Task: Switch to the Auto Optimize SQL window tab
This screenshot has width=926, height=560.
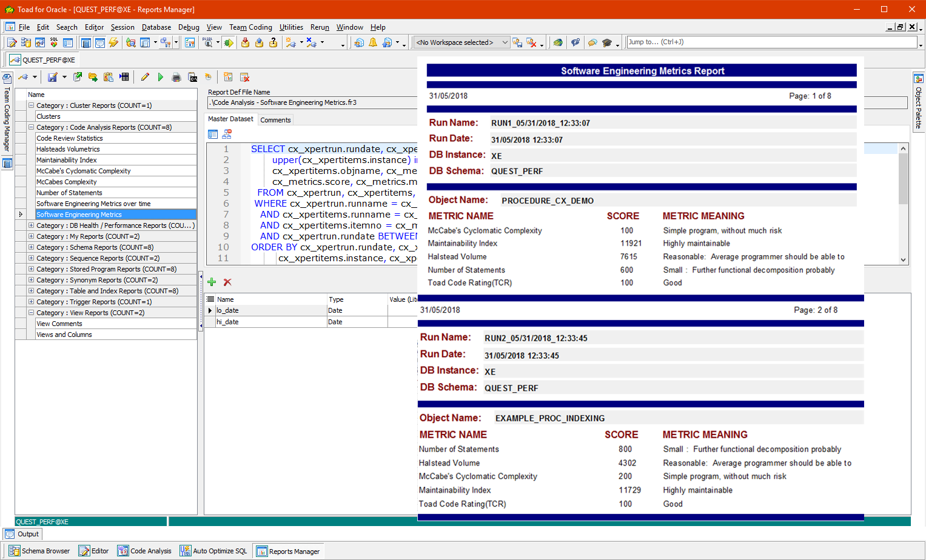Action: click(x=213, y=551)
